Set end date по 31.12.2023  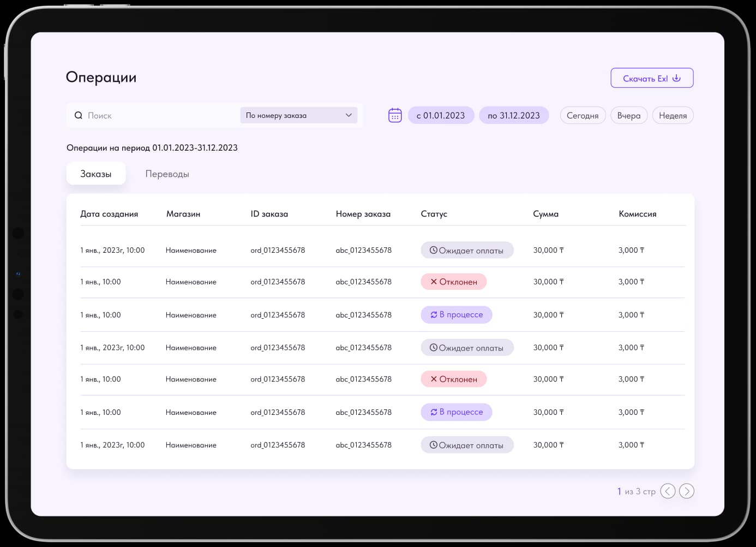[x=514, y=115]
